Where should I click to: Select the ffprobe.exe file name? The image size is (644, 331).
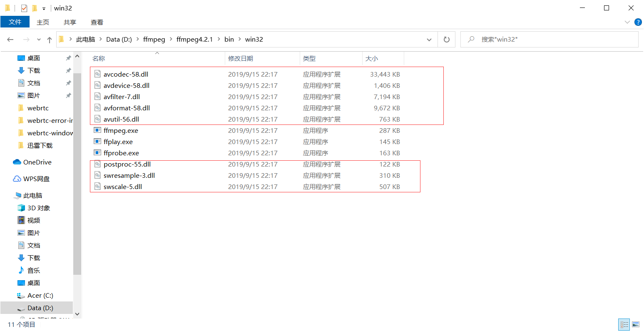coord(121,153)
